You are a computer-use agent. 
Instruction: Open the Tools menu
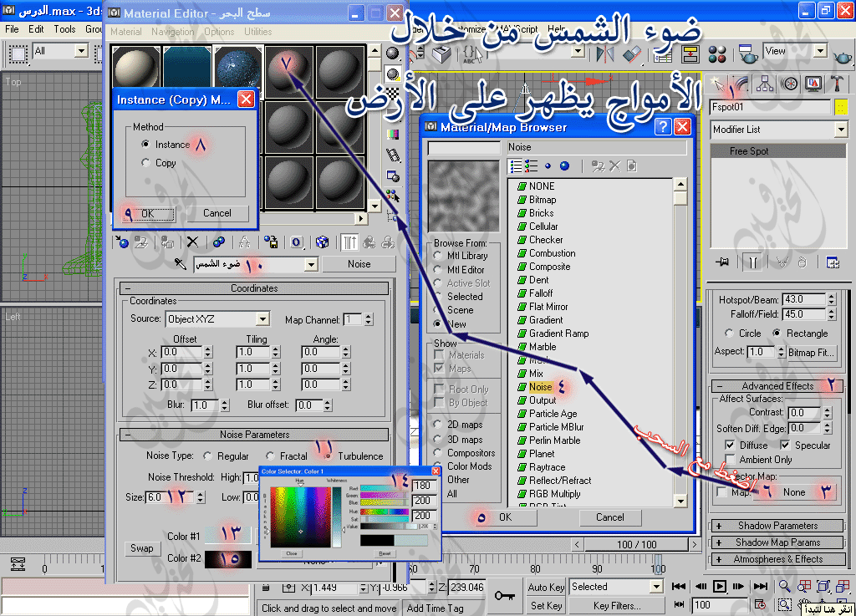click(64, 29)
